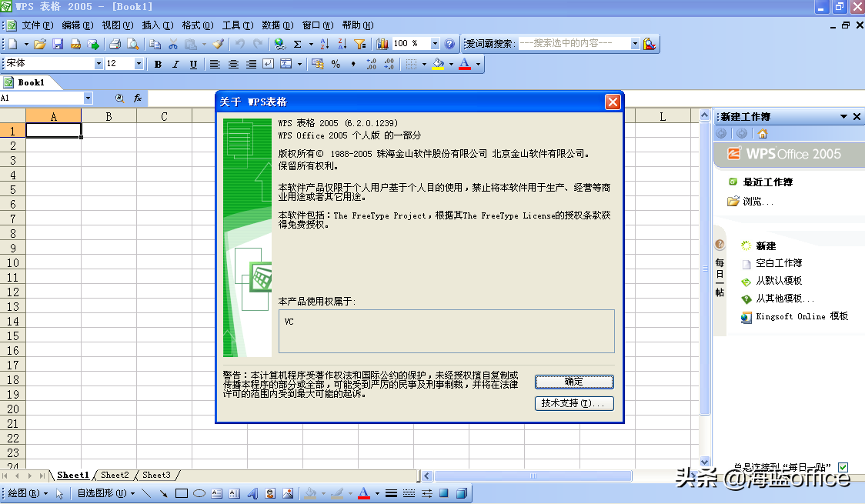This screenshot has height=504, width=865.
Task: Insert WordArt from drawing toolbar
Action: [x=252, y=493]
